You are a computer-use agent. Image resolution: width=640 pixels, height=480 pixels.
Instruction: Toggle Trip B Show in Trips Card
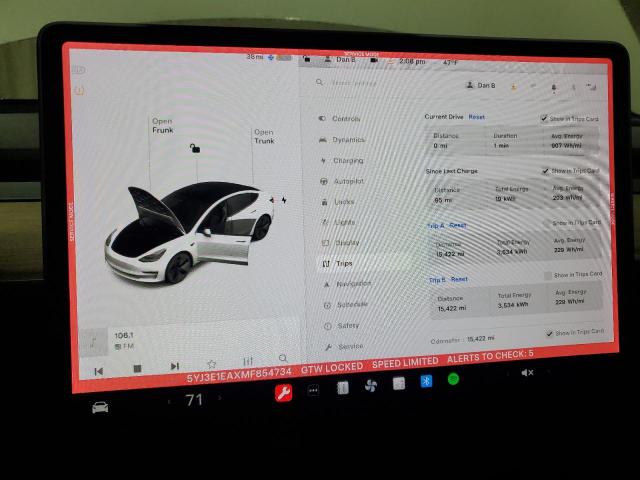pyautogui.click(x=548, y=276)
